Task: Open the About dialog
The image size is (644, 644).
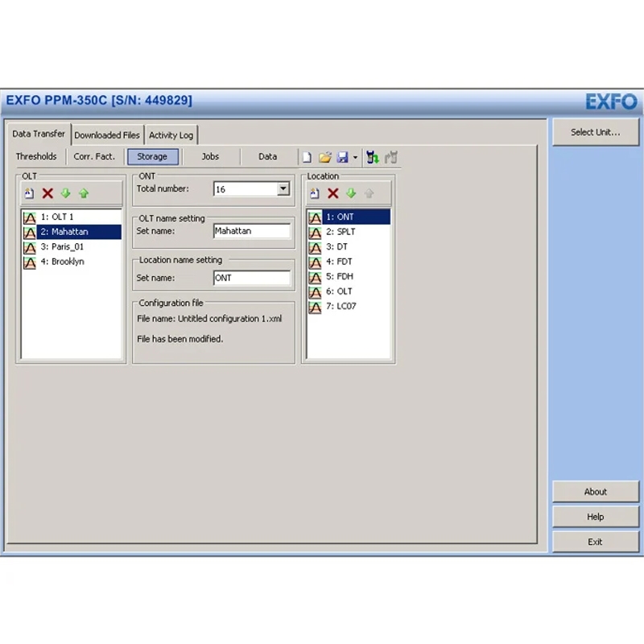Action: click(x=596, y=492)
